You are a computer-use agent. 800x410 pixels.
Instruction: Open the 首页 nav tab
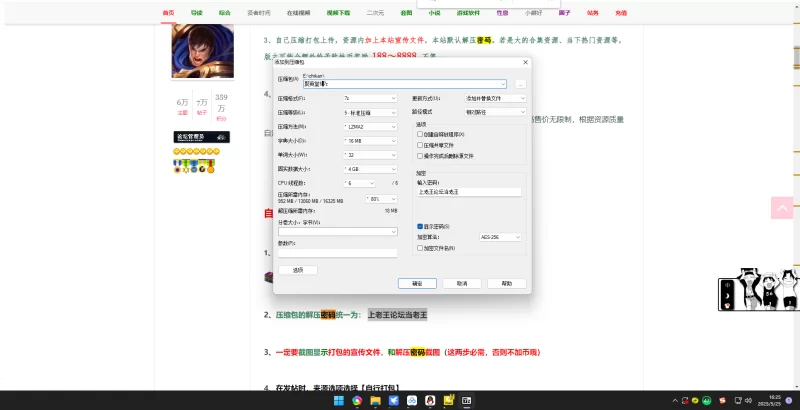tap(168, 13)
